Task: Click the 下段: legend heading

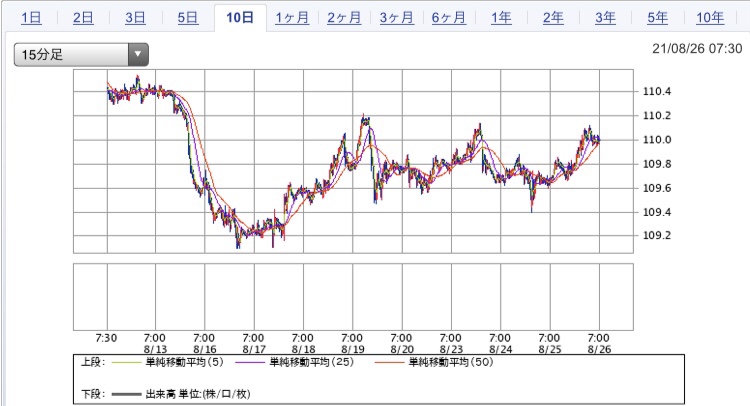Action: (93, 394)
